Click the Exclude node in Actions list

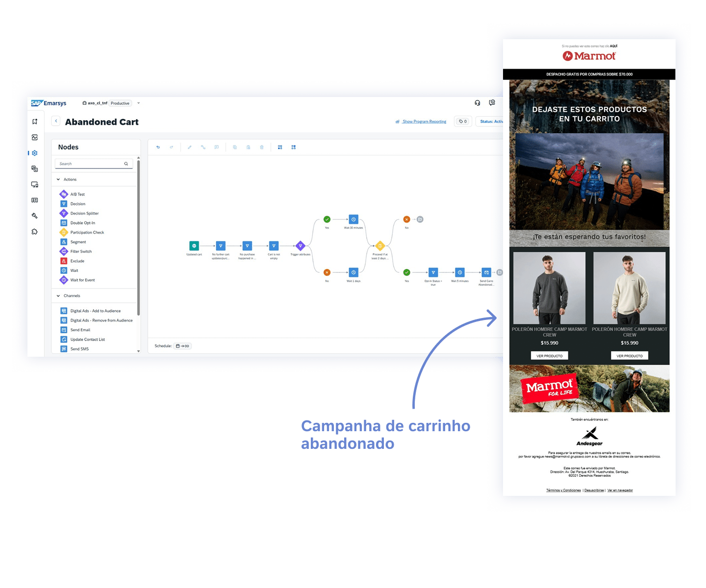tap(77, 261)
